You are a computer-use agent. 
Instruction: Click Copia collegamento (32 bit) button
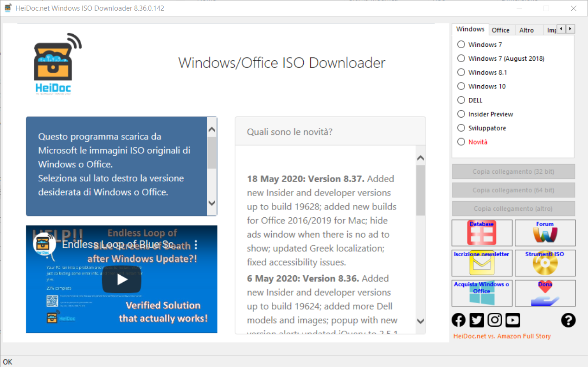coord(513,171)
